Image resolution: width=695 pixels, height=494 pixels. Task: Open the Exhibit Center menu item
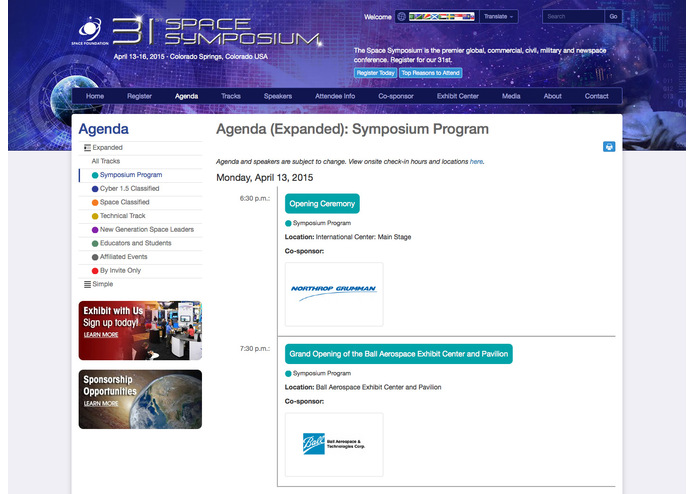pyautogui.click(x=457, y=96)
